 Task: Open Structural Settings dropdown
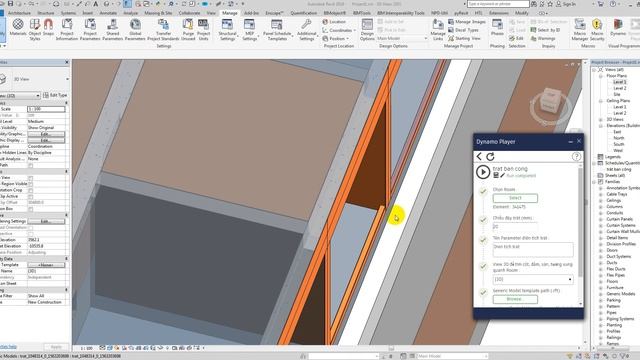(x=228, y=29)
